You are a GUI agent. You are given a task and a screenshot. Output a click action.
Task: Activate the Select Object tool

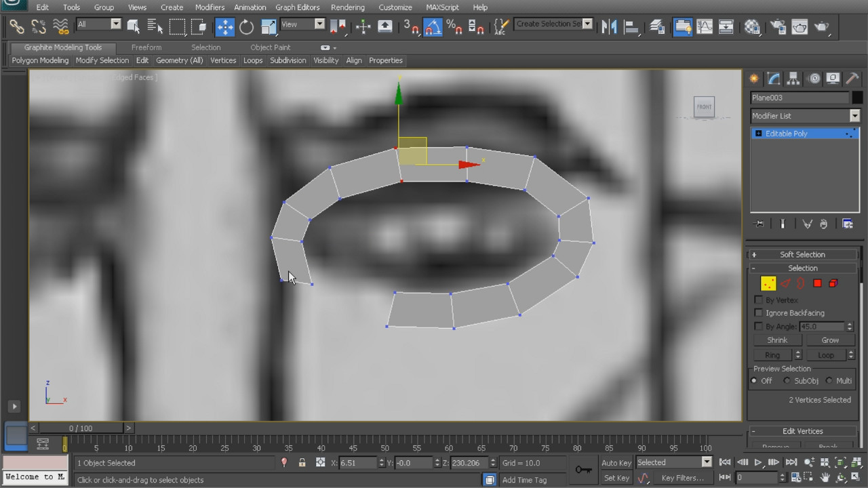(x=133, y=26)
